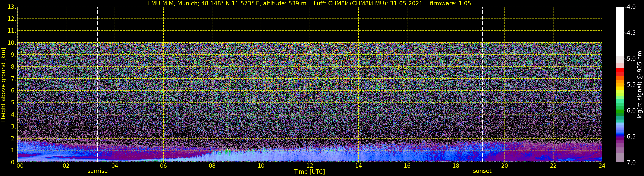
Task: Click the colorbar tick label "-7.0"
Action: coord(630,162)
